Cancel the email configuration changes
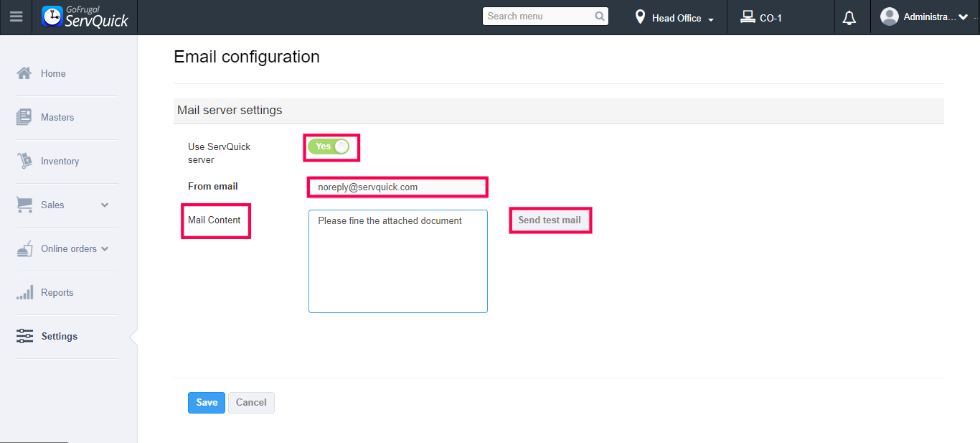The height and width of the screenshot is (443, 980). [x=251, y=403]
